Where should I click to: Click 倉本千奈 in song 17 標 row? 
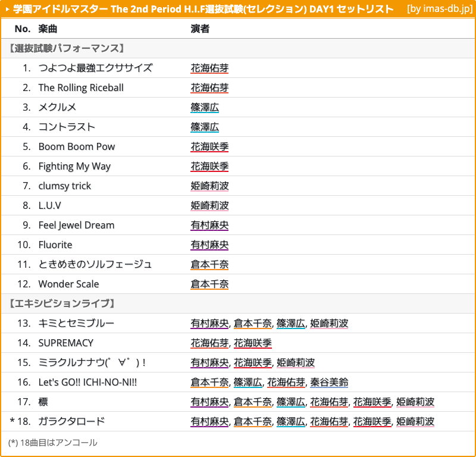pyautogui.click(x=252, y=402)
